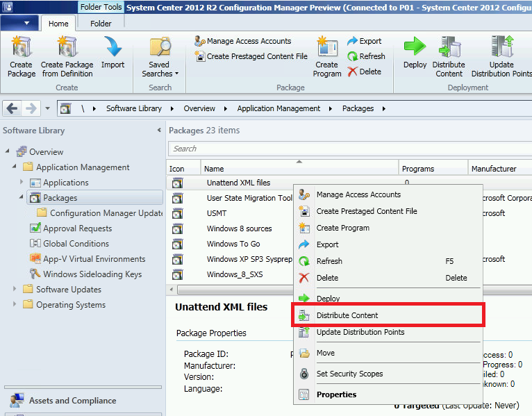The height and width of the screenshot is (416, 532).
Task: Click the back navigation arrow
Action: [12, 108]
